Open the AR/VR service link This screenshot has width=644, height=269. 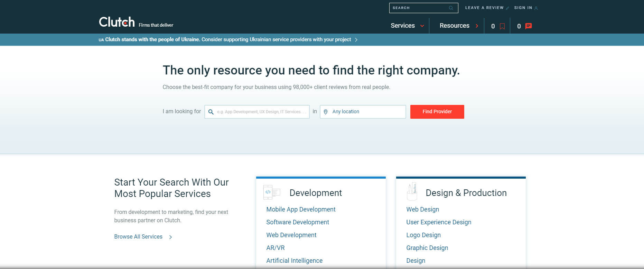pyautogui.click(x=276, y=248)
